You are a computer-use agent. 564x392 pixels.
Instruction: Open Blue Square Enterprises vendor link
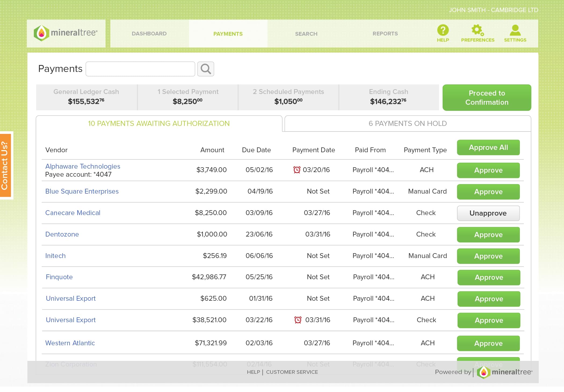tap(82, 191)
